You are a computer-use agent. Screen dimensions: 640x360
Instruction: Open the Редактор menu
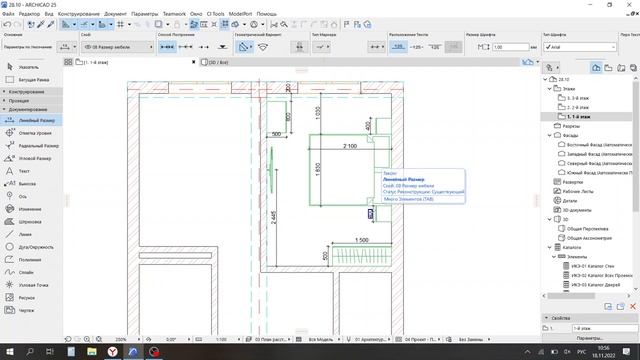pos(29,14)
